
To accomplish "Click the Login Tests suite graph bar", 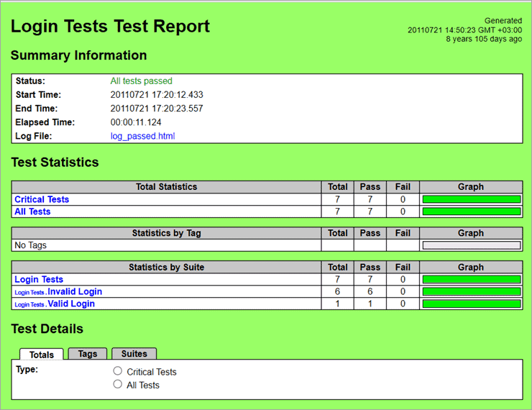I will 472,279.
